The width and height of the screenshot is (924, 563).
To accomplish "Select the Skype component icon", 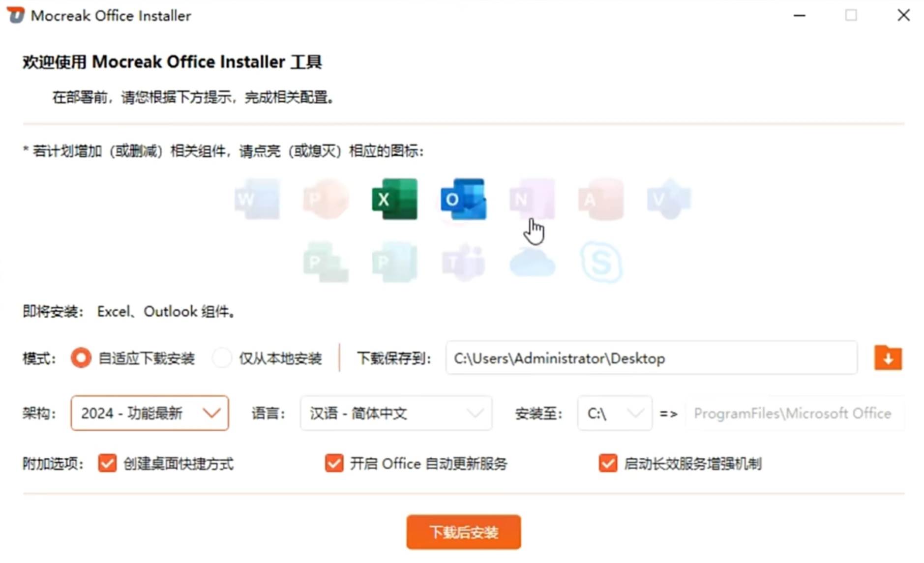I will tap(601, 262).
